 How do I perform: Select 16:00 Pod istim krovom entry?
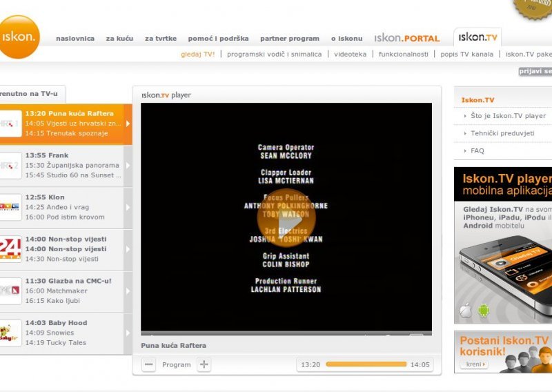(65, 217)
